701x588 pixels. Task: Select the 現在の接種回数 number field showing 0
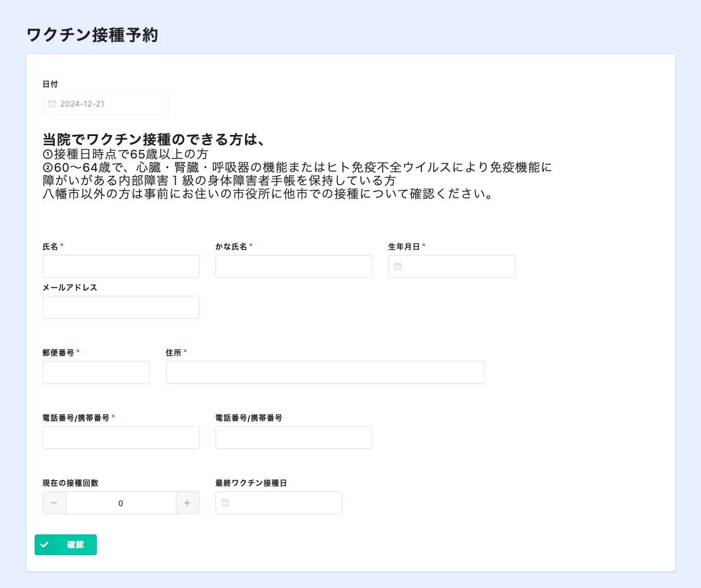(120, 503)
